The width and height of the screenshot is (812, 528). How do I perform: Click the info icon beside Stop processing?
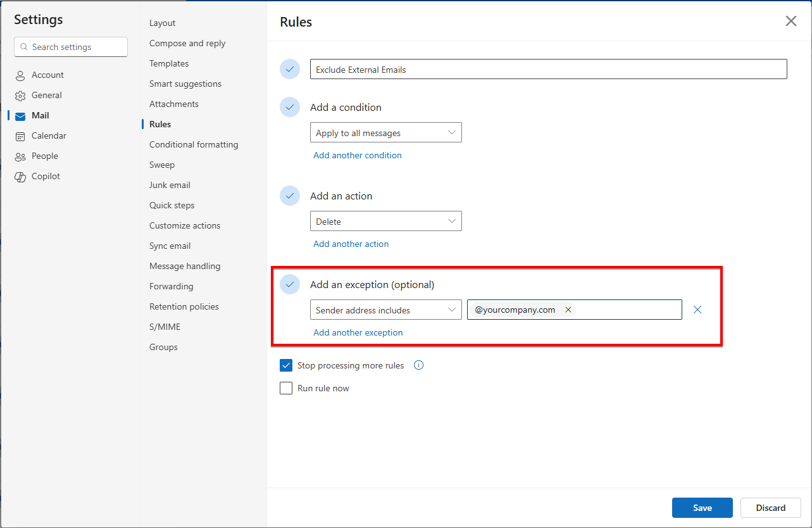(x=418, y=365)
